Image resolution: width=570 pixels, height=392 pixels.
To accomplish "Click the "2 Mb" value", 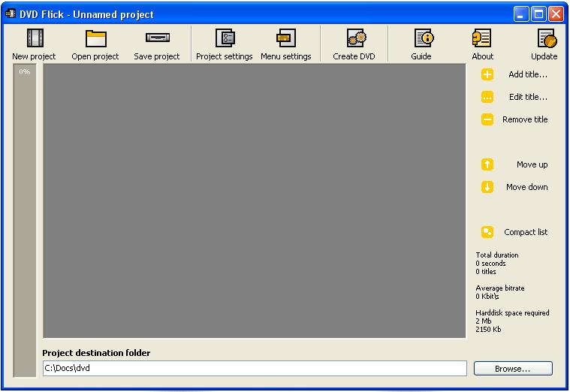I will [483, 321].
